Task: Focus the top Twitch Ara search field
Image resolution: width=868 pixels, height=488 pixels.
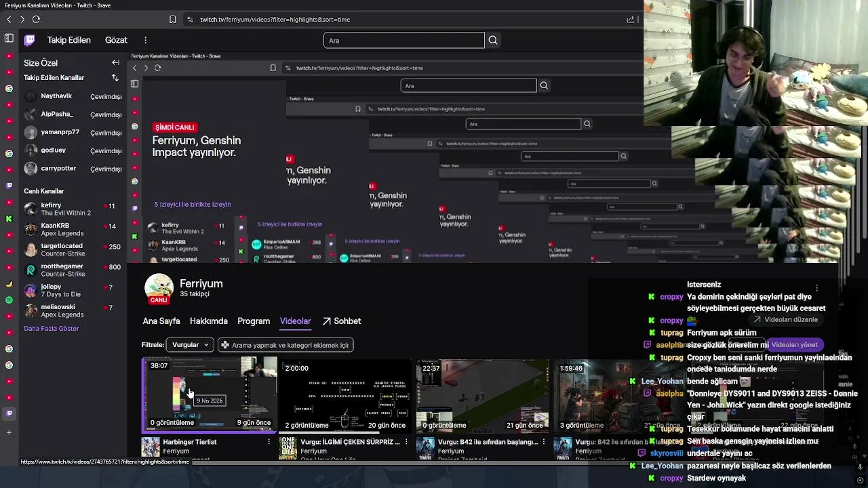Action: (404, 41)
